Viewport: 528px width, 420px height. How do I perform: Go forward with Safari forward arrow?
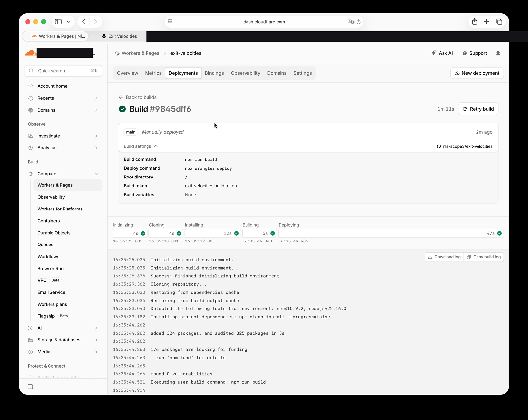pyautogui.click(x=96, y=22)
